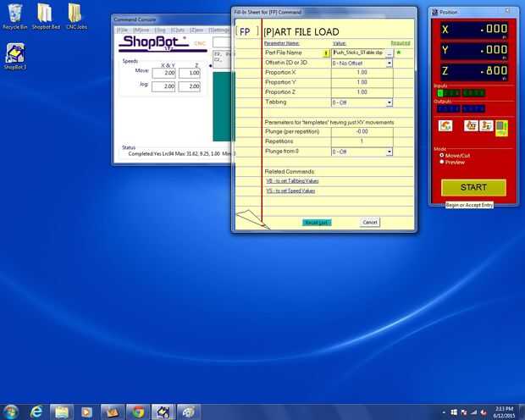Image resolution: width=525 pixels, height=420 pixels.
Task: Click the blue Outputs indicator strip
Action: (x=461, y=108)
